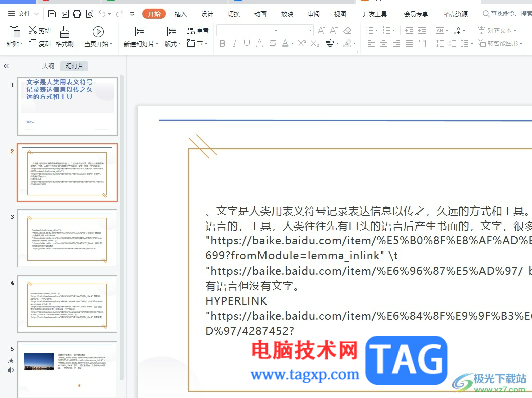The width and height of the screenshot is (532, 398).
Task: Select slide 3 thumbnail
Action: pos(67,238)
